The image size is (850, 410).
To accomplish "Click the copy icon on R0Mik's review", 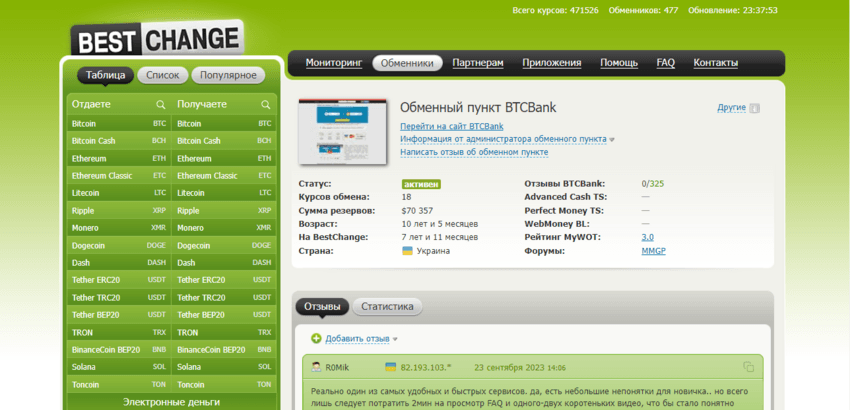I will [749, 367].
